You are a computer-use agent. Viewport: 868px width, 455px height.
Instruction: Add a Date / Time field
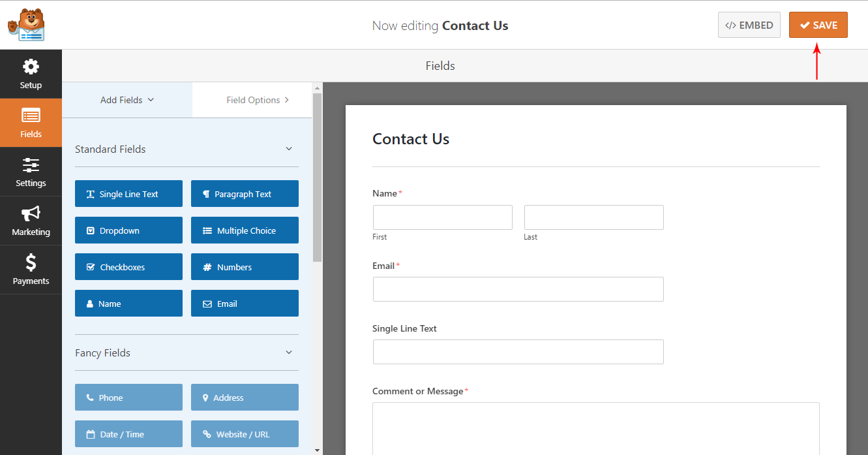point(128,434)
